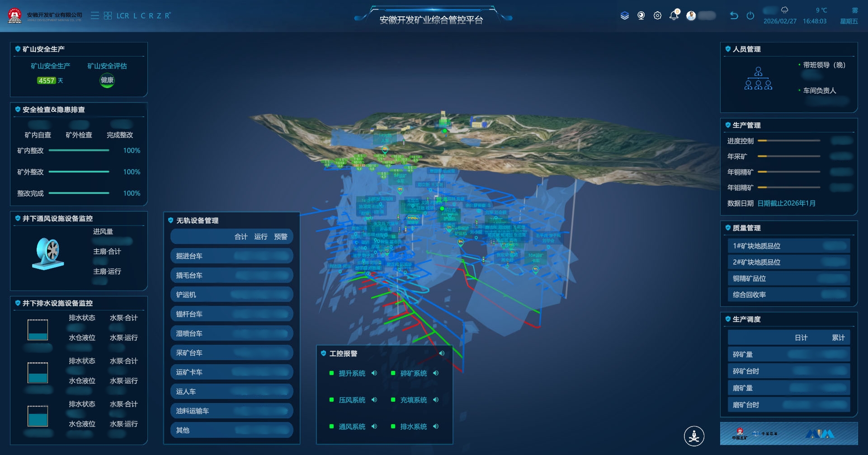Switch to the R+ view tab
Screen dimensions: 868x455
click(x=168, y=16)
